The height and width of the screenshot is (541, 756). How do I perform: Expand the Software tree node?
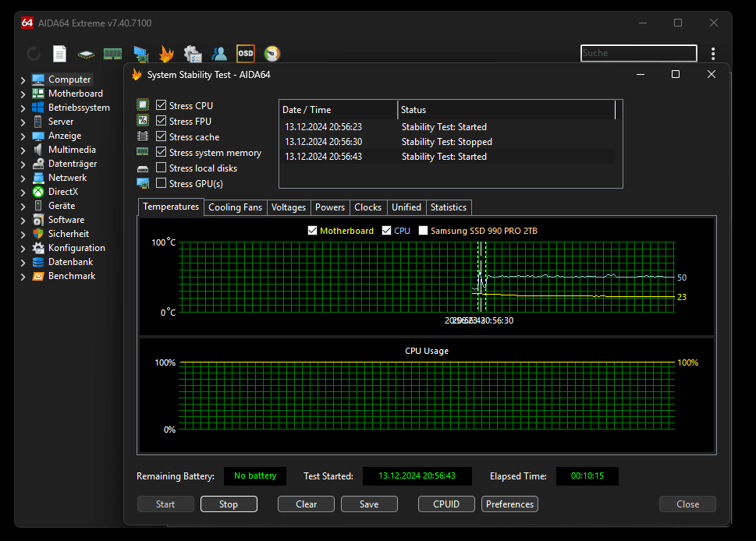[23, 221]
